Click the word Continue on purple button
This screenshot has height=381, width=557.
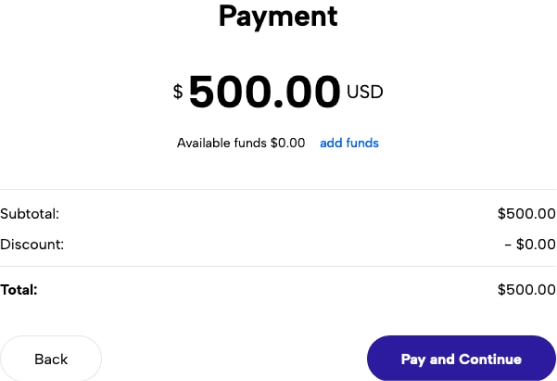tap(490, 359)
